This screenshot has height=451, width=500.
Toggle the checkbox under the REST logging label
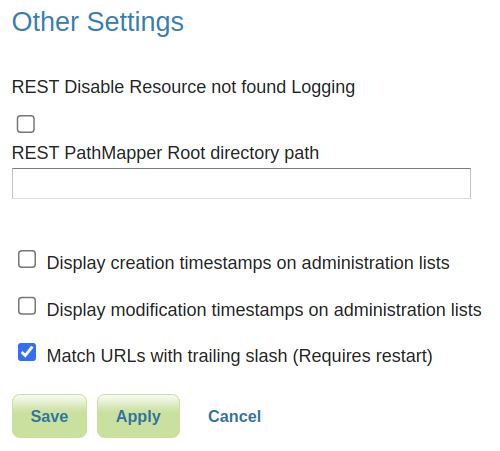pos(26,124)
